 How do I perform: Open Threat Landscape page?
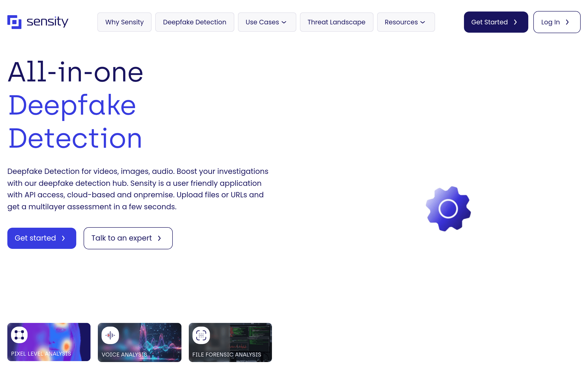(336, 22)
